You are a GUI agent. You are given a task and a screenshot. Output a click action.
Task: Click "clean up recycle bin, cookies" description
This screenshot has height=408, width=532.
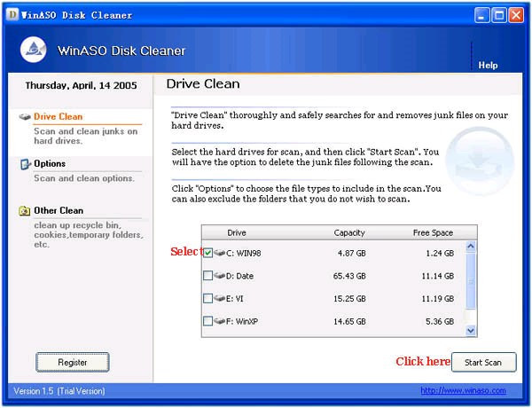[x=88, y=234]
